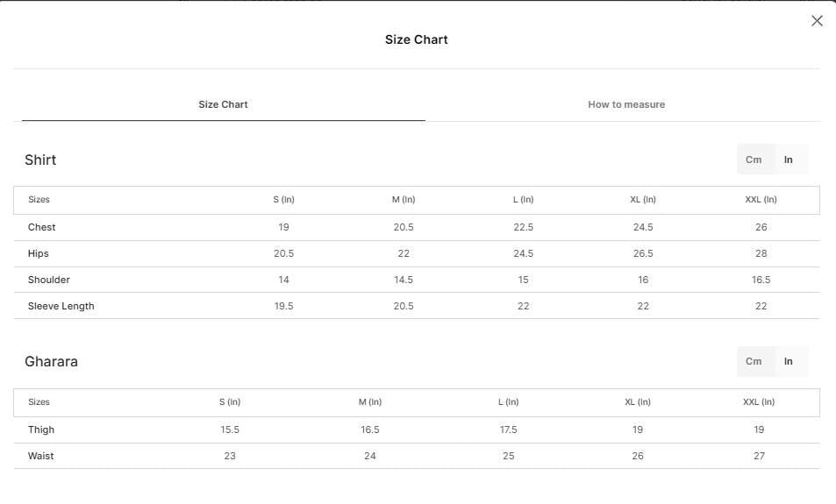Switch to the How to measure tab
Viewport: 836px width, 504px height.
[x=626, y=104]
